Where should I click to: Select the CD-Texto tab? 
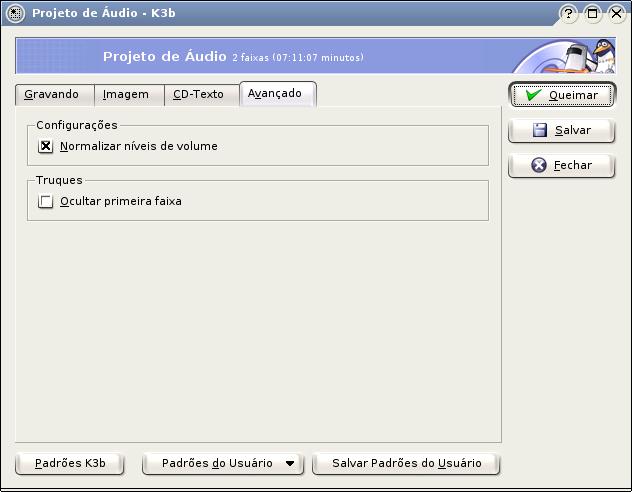pyautogui.click(x=202, y=95)
